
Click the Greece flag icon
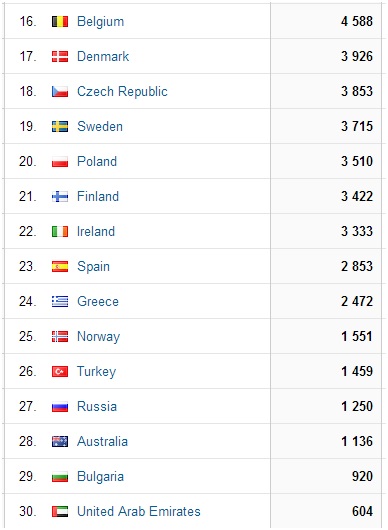tap(60, 302)
